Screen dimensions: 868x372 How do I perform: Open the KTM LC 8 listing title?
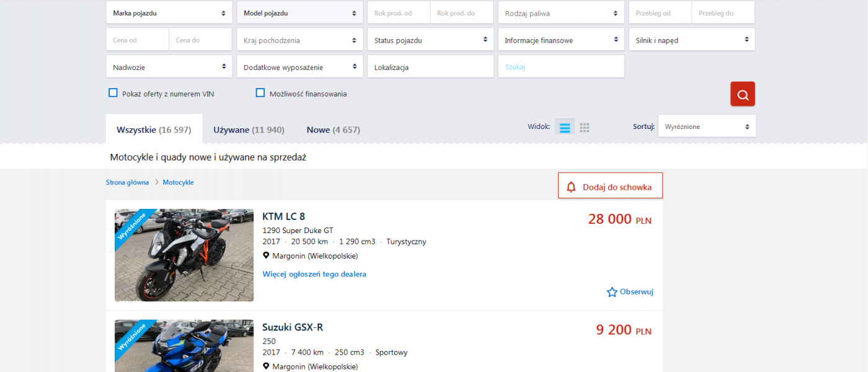(283, 216)
